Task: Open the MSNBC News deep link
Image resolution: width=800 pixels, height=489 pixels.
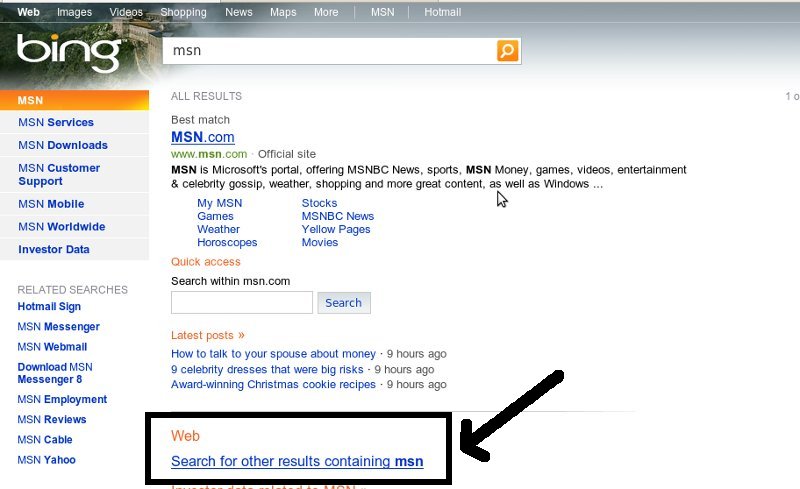Action: (338, 216)
